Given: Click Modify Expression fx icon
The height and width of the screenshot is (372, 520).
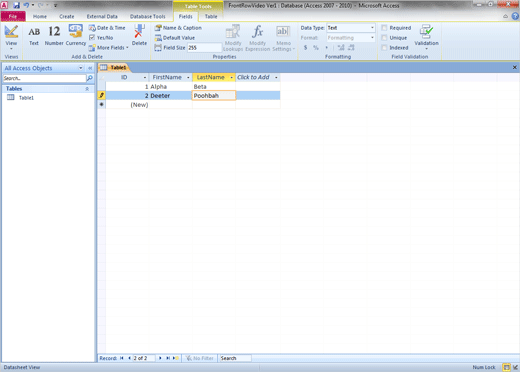Looking at the screenshot, I should tap(257, 38).
